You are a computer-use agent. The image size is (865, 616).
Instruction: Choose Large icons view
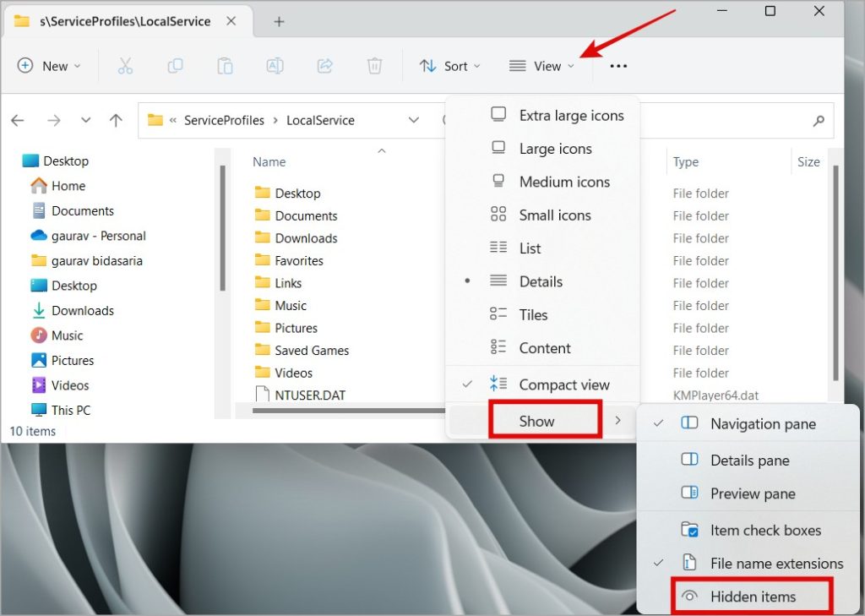point(542,149)
